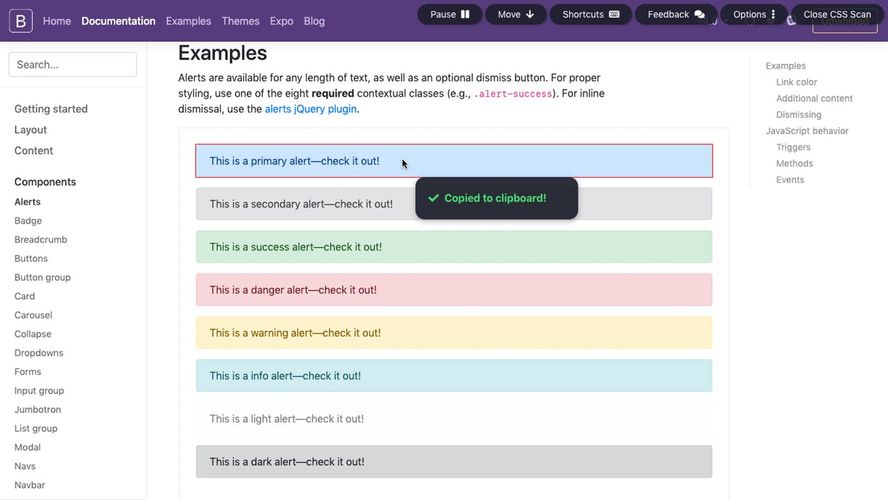Click the green success alert box

point(454,247)
